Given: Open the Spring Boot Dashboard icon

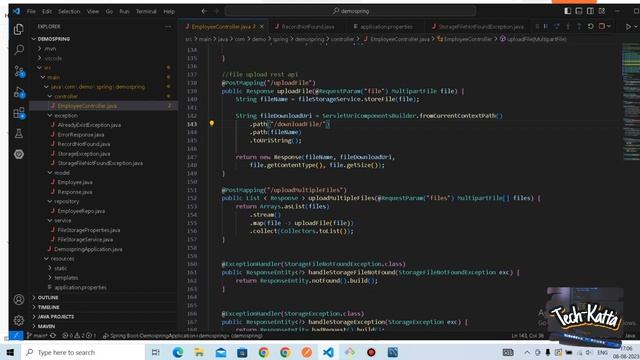Looking at the screenshot, I should 18,154.
